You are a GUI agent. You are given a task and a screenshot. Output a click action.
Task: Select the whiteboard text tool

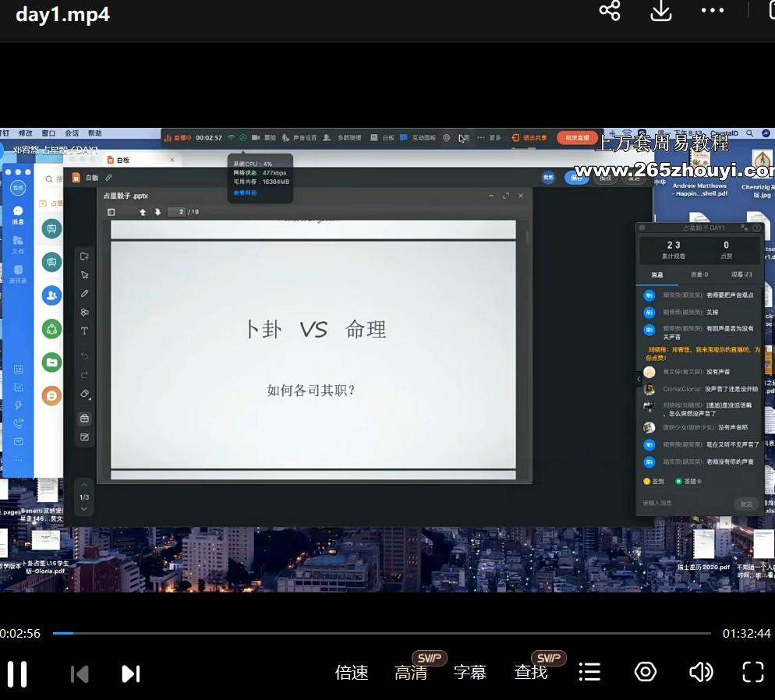click(84, 331)
